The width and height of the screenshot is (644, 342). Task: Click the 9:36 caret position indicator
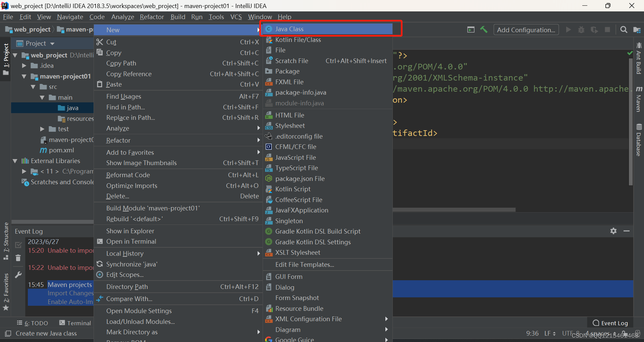(x=532, y=333)
